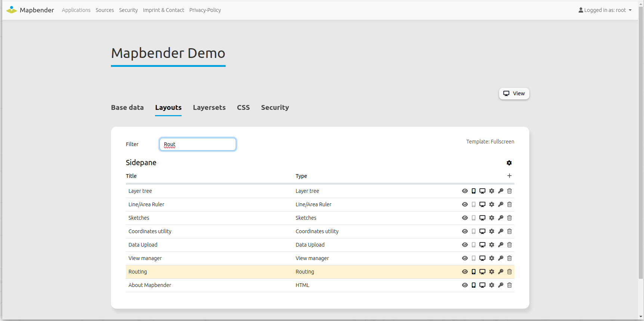Edit the Sketches element settings gear
This screenshot has height=321, width=644.
pyautogui.click(x=492, y=218)
